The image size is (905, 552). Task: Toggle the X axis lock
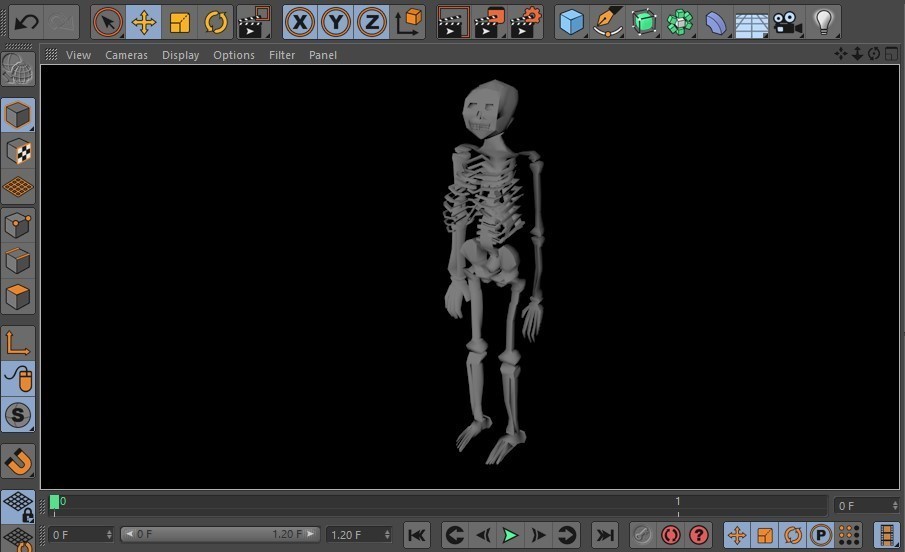pos(300,22)
